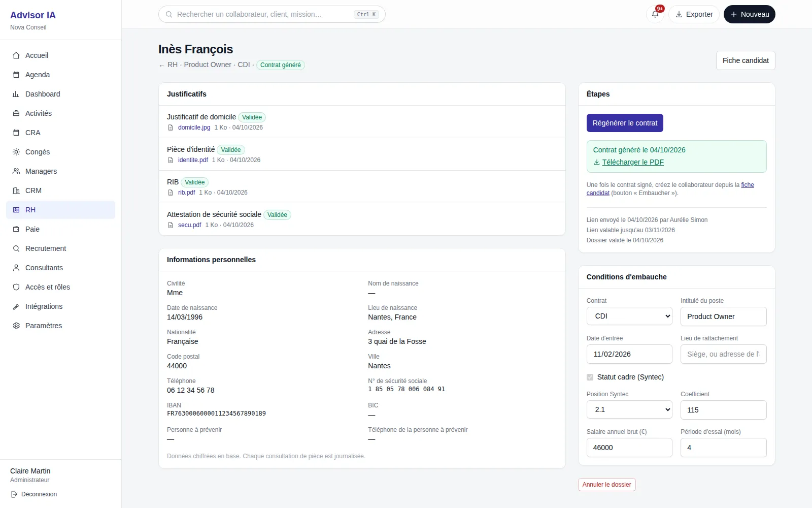Click the Activités briefcase icon

16,113
